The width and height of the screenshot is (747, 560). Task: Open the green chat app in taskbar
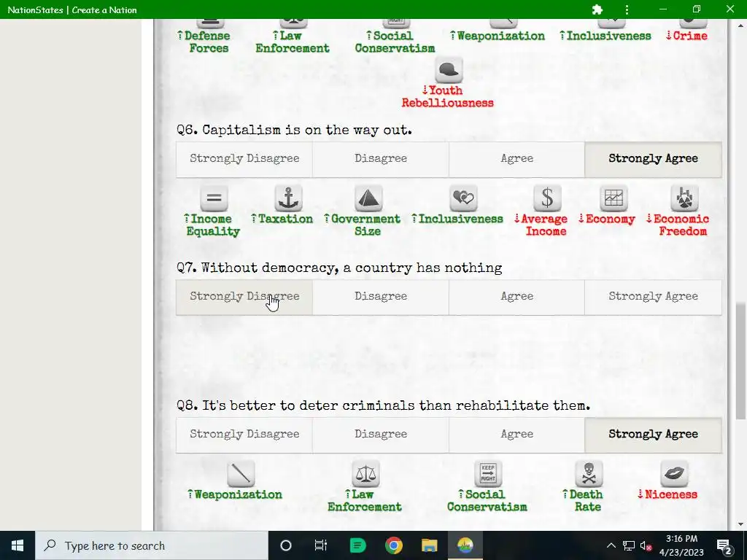click(357, 545)
